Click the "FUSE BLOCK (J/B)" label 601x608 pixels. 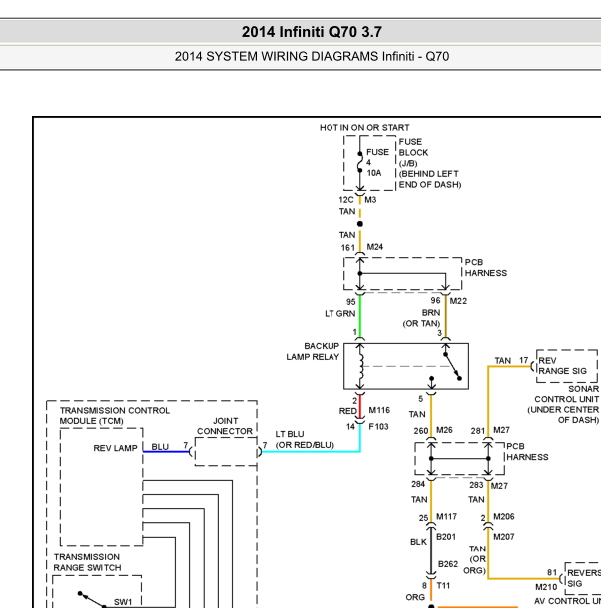tap(413, 152)
